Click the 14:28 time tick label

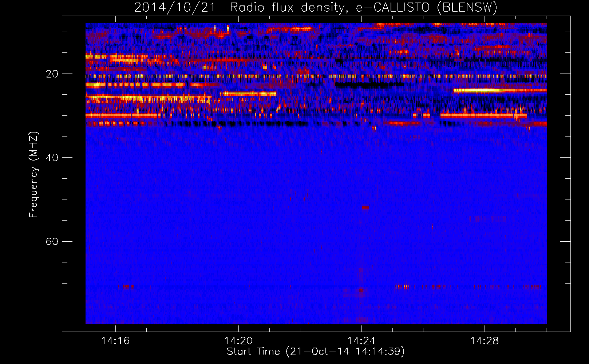point(485,341)
